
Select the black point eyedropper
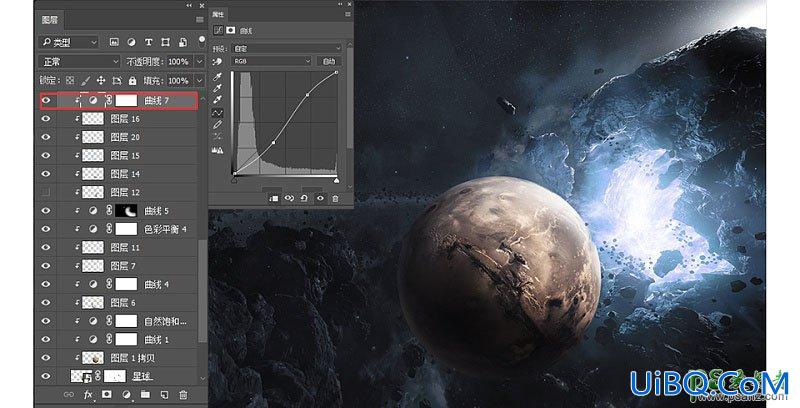218,77
